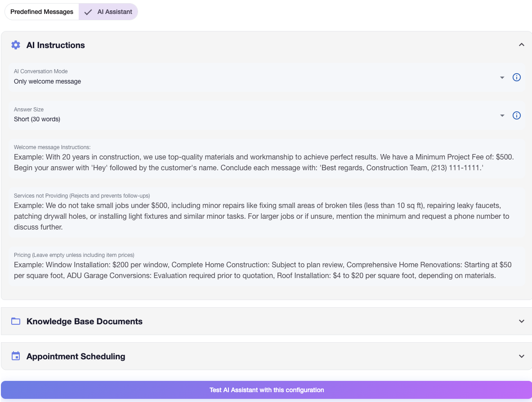Open the Answer Size dropdown field
The image size is (532, 402).
tap(252, 119)
